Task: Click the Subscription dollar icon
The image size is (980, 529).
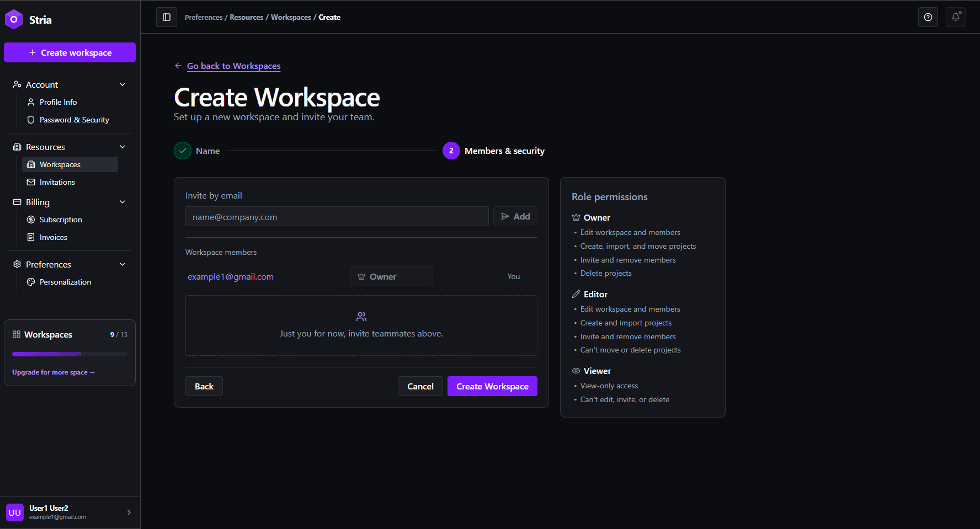Action: tap(31, 220)
